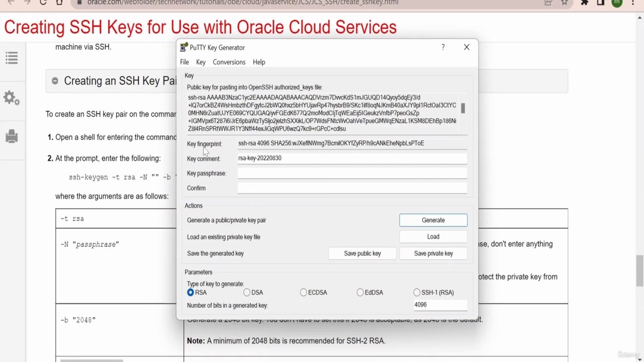Click the Confirm passphrase field

click(352, 188)
